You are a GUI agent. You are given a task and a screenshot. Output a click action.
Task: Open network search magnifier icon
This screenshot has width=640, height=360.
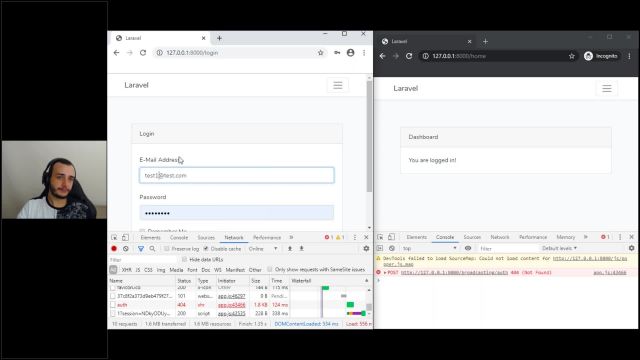[x=152, y=248]
